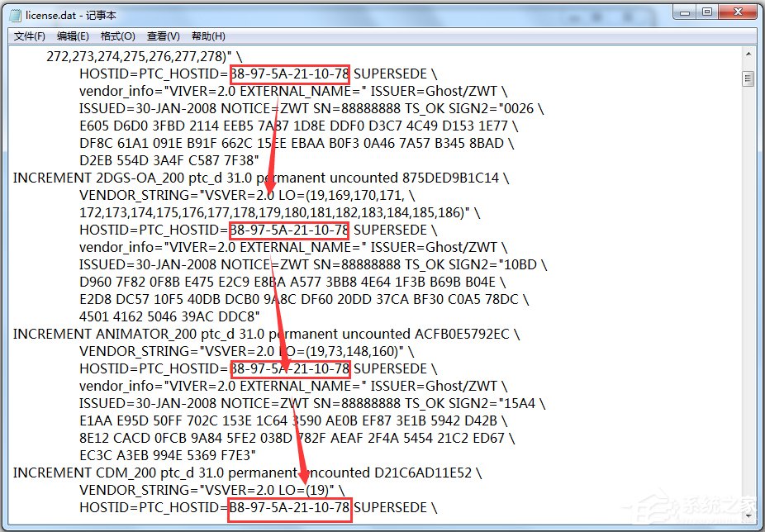The height and width of the screenshot is (532, 765).
Task: Click the vertical scrollbar thumb
Action: (748, 78)
